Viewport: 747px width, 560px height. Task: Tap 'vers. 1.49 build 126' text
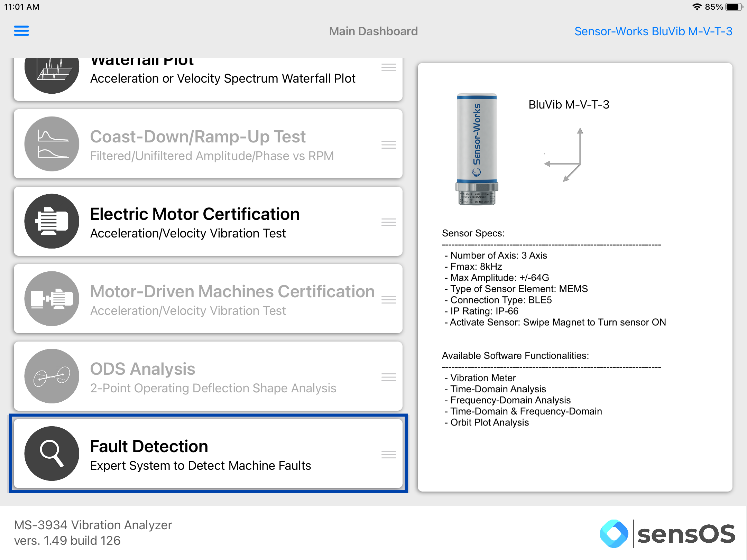(x=67, y=540)
